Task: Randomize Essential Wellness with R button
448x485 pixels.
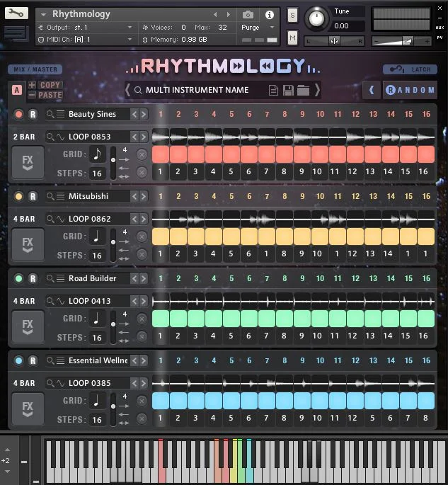Action: point(33,360)
